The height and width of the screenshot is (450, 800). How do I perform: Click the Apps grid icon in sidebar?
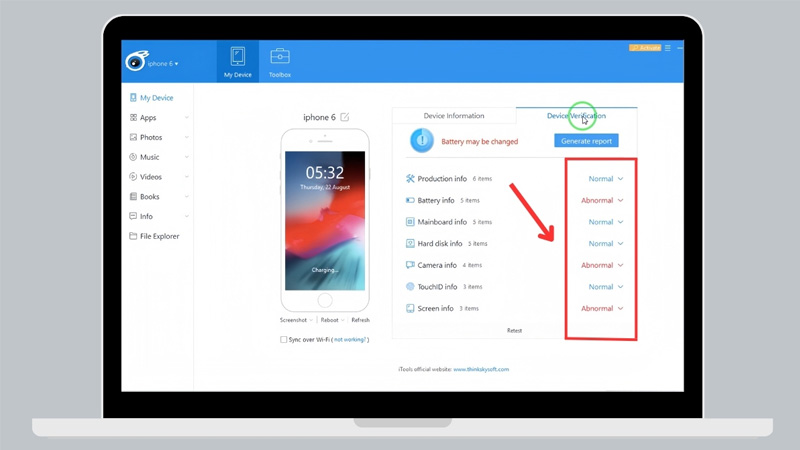(x=133, y=117)
